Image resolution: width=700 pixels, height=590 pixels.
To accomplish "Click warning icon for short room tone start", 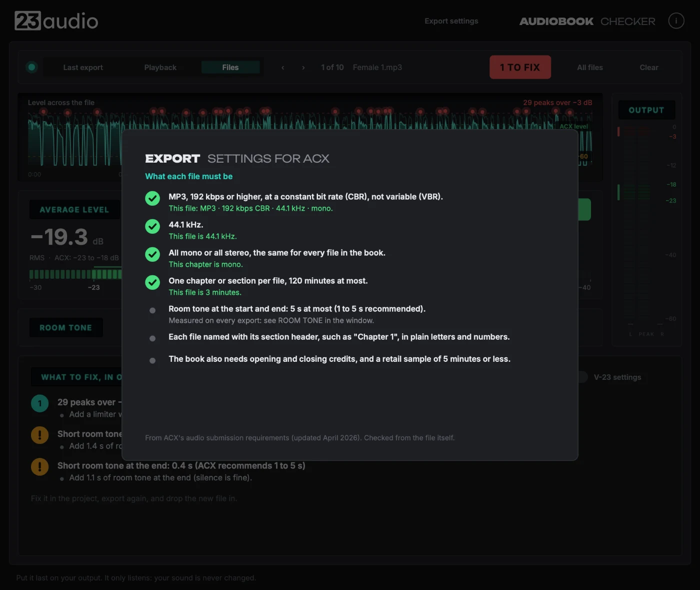I will coord(40,435).
